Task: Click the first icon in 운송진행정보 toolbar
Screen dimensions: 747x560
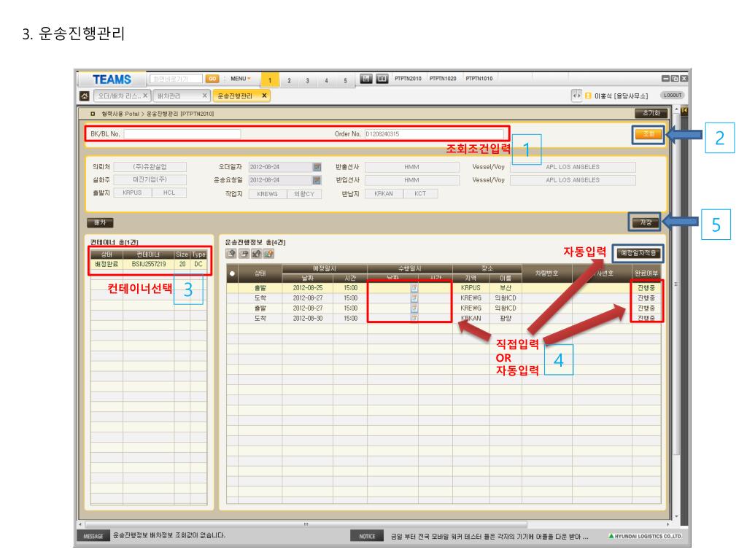Action: [x=231, y=254]
